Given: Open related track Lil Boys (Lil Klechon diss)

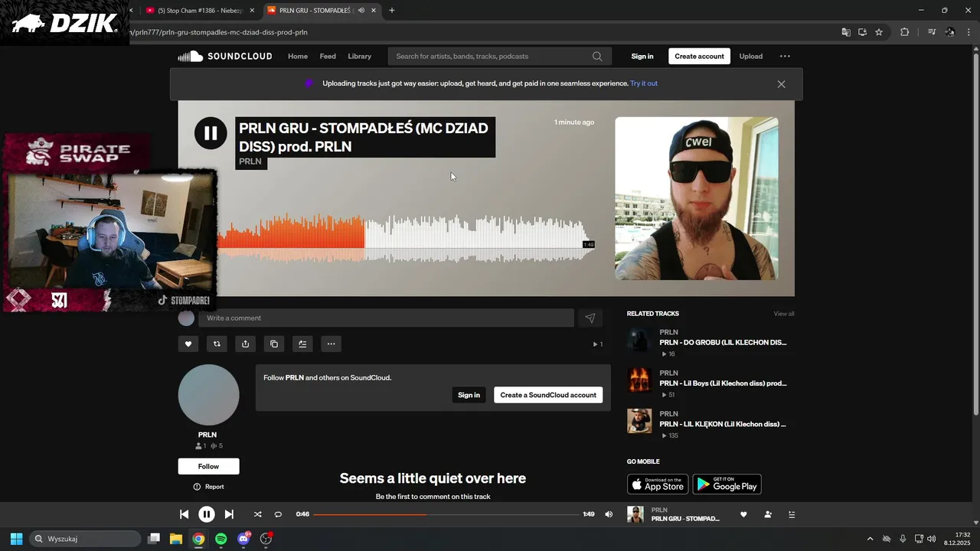Looking at the screenshot, I should point(723,383).
